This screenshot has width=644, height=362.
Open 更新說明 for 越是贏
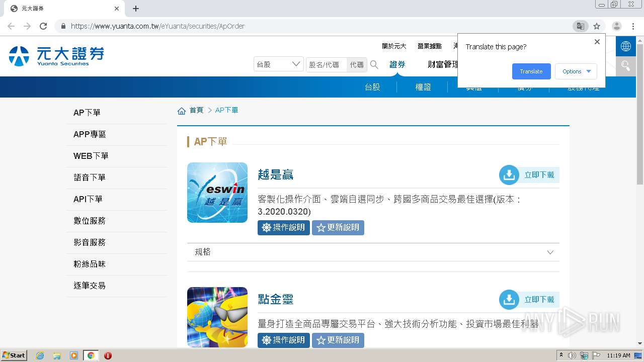(338, 228)
